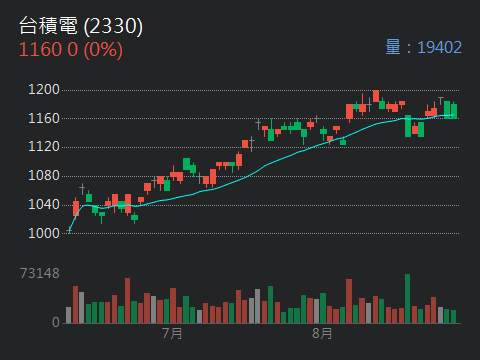Click the red candlestick peaking at 1200
Viewport: 480px width, 360px height.
(376, 96)
